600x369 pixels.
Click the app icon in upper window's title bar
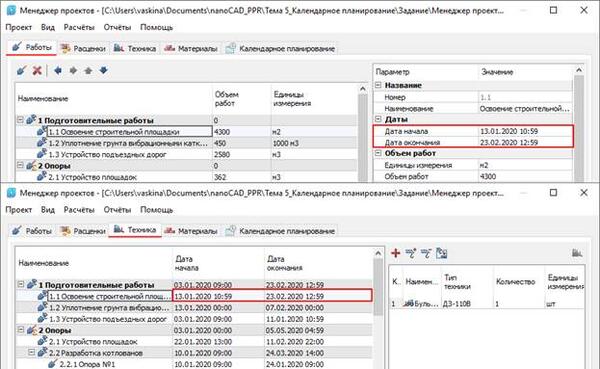[11, 10]
